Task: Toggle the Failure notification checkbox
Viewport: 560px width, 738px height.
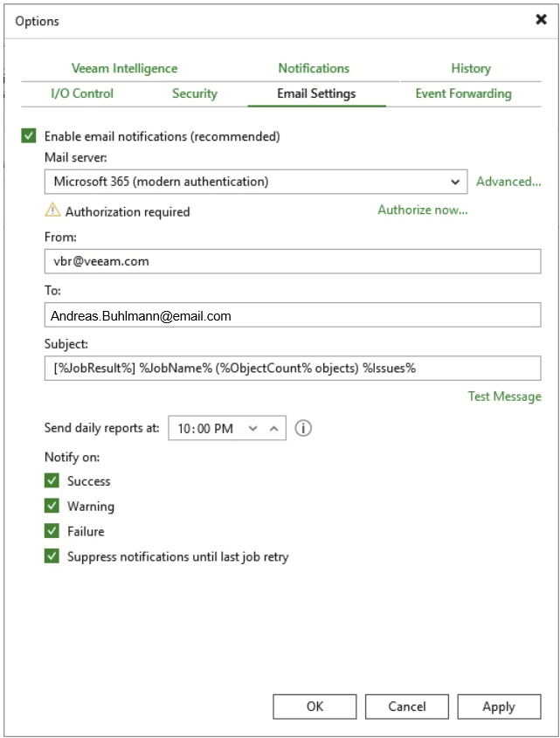Action: (x=52, y=531)
